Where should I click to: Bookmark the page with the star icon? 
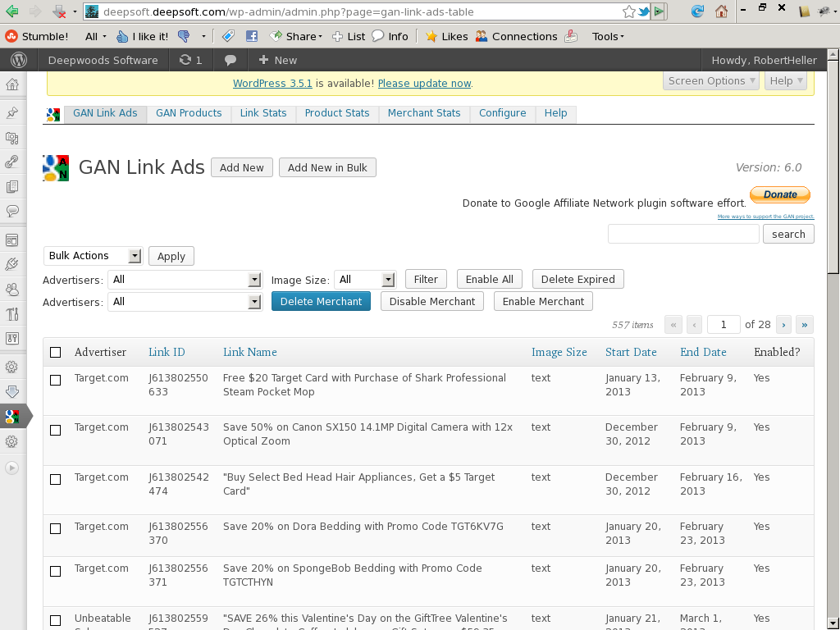(629, 11)
